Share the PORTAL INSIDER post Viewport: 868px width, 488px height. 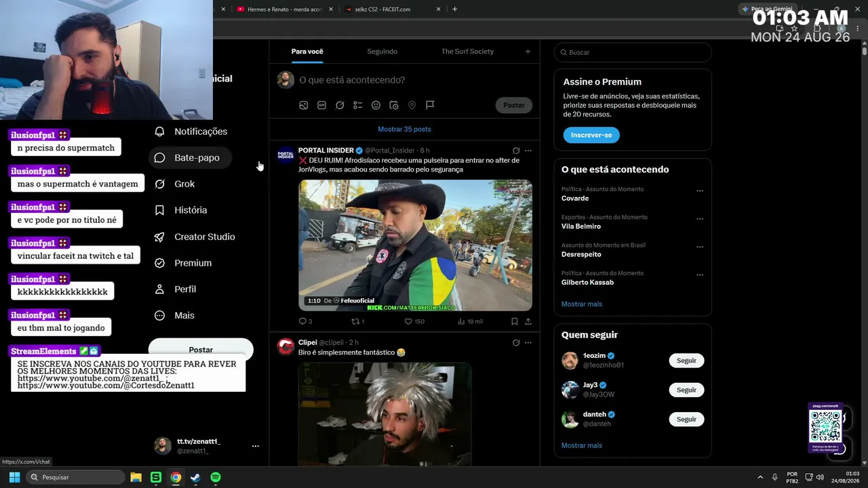point(528,321)
